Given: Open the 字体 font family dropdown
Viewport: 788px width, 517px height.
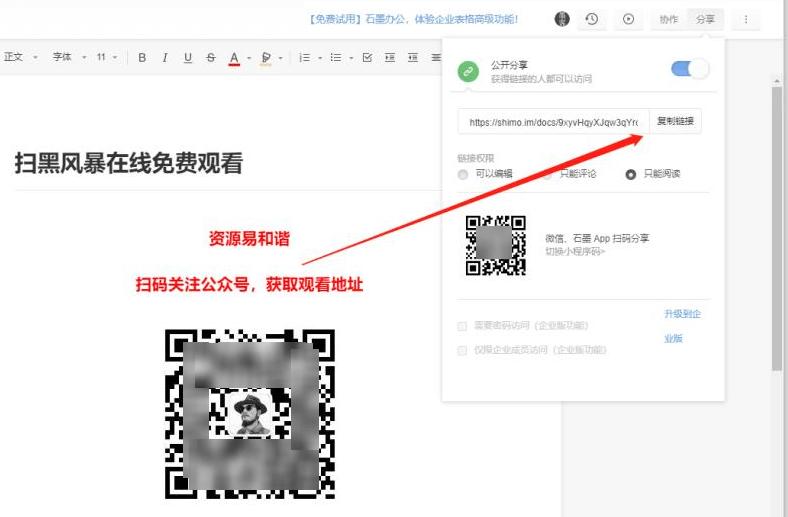Looking at the screenshot, I should click(x=69, y=58).
